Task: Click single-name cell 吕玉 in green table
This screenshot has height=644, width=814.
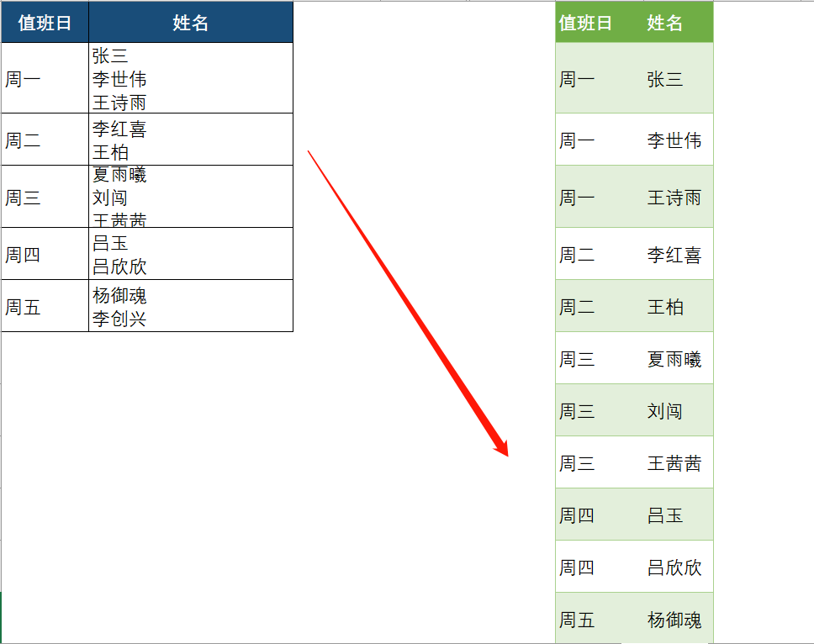Action: pyautogui.click(x=678, y=515)
